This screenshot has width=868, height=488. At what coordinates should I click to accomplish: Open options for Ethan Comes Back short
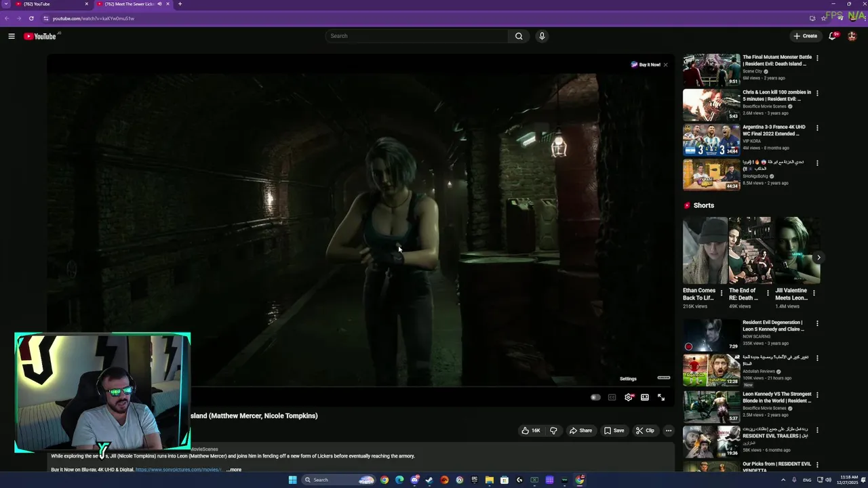[x=722, y=293]
